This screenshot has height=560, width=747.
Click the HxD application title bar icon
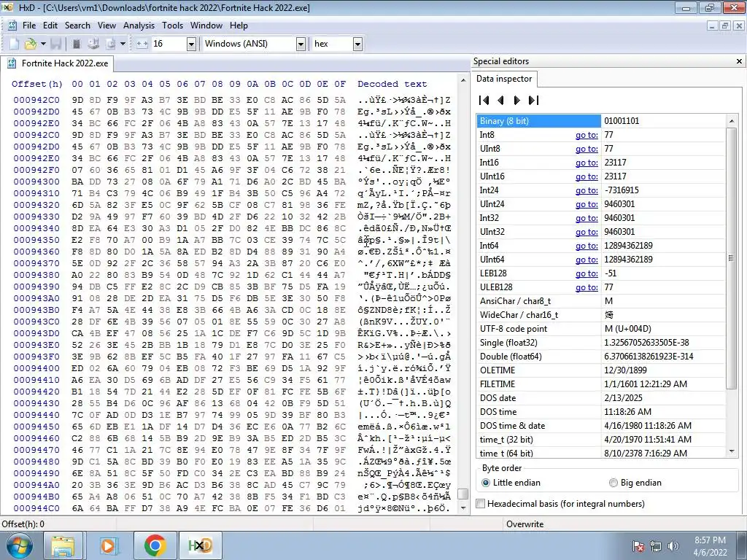(x=7, y=7)
